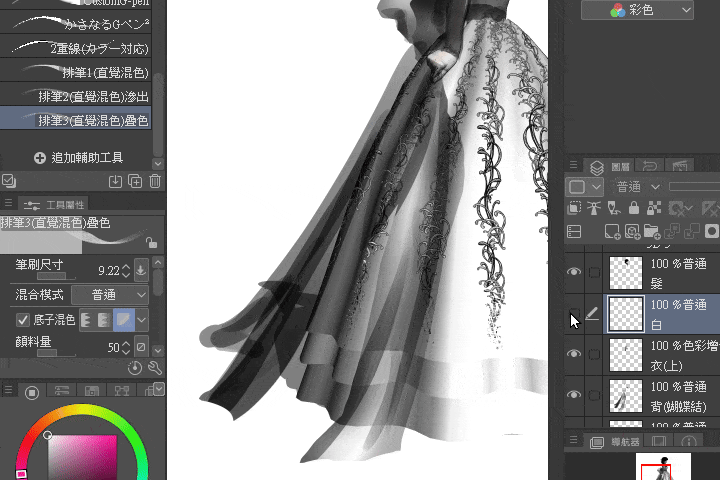Select the 排筆1(直覺混色) brush
The image size is (720, 480).
point(76,72)
